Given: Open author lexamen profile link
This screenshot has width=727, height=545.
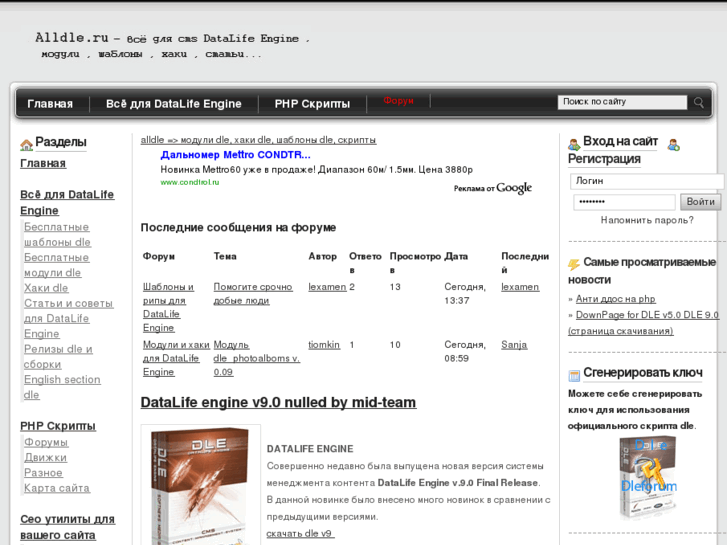Looking at the screenshot, I should click(327, 287).
